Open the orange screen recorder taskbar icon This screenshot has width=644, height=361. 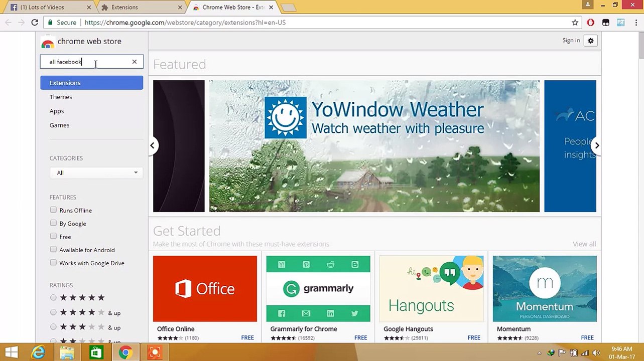pos(154,352)
